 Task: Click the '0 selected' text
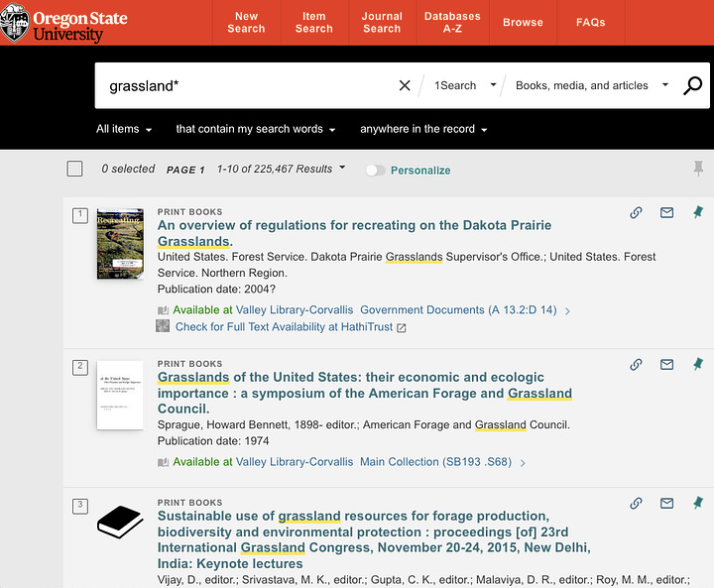pos(128,169)
